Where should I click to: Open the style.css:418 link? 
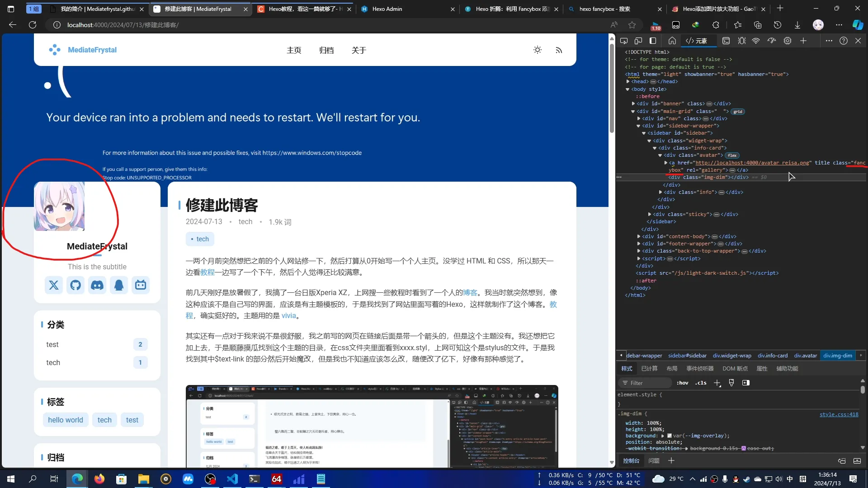839,414
